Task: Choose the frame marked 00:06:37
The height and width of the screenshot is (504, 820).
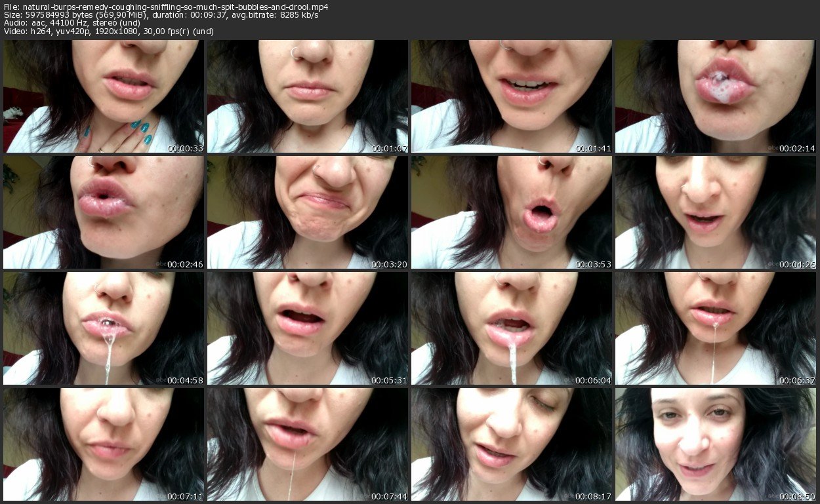Action: [x=716, y=328]
